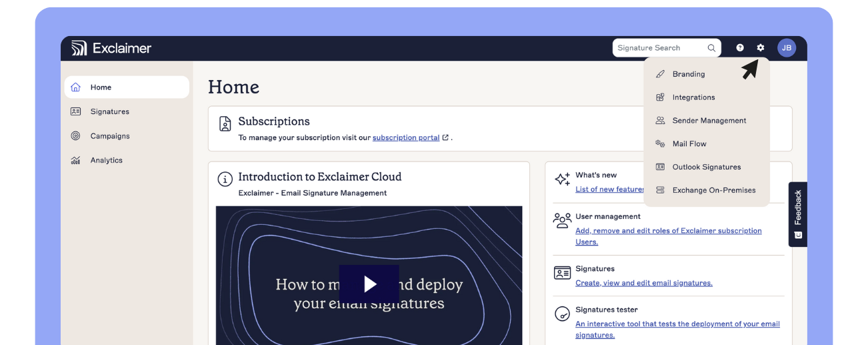Click the Subscriptions heading

[274, 121]
